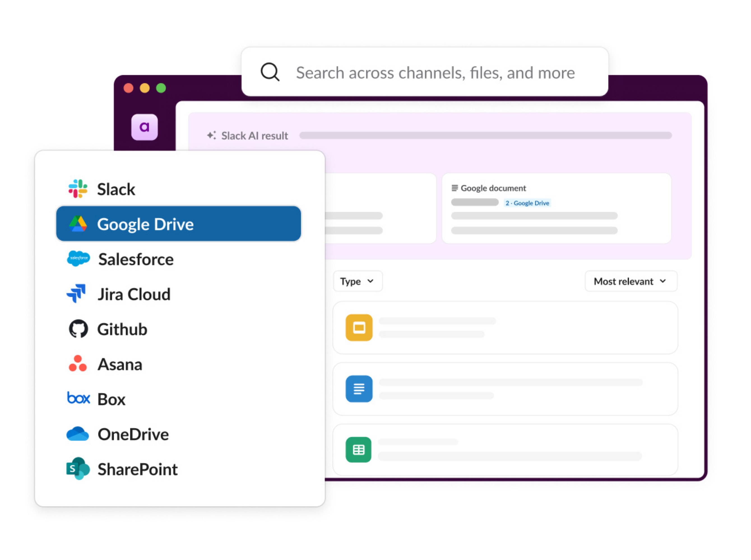Viewport: 751px width, 560px height.
Task: Open the Type filter dropdown
Action: (358, 281)
